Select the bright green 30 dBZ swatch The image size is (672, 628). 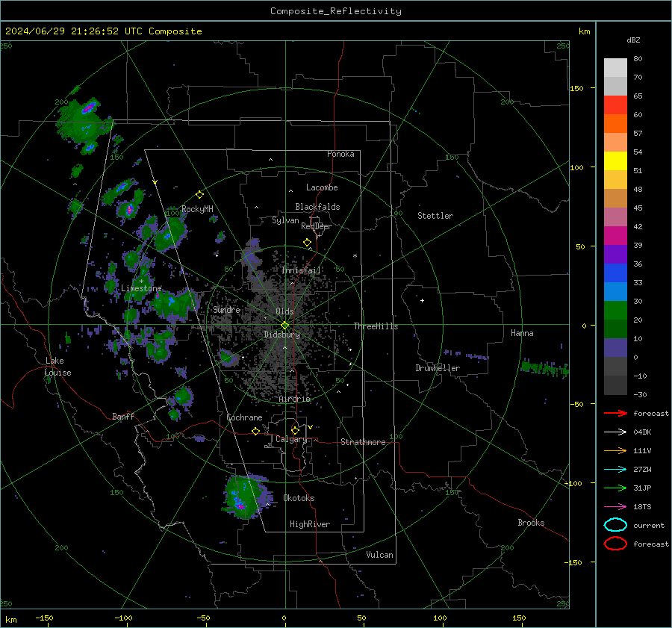tap(615, 311)
